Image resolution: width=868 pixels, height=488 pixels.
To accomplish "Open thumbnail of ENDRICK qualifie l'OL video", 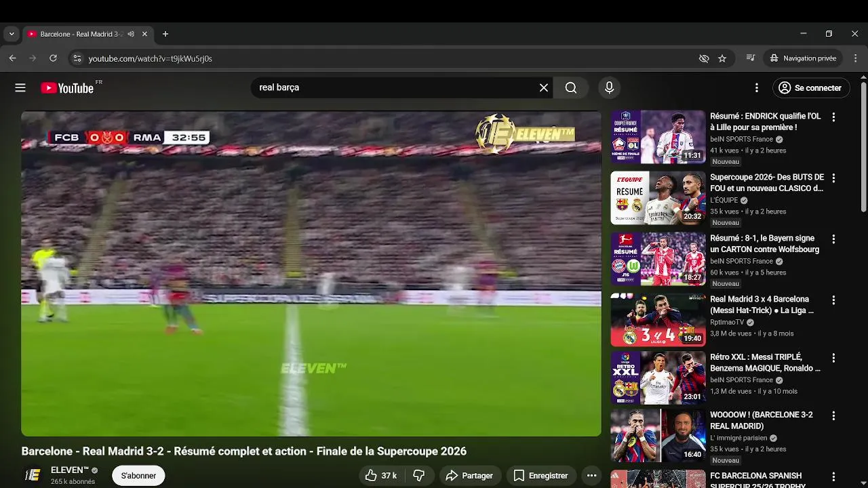I will point(658,137).
